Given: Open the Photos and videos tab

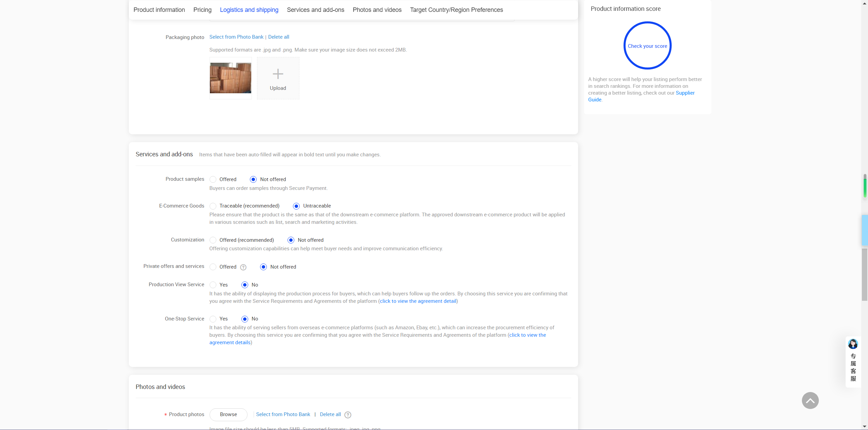Looking at the screenshot, I should pyautogui.click(x=377, y=10).
